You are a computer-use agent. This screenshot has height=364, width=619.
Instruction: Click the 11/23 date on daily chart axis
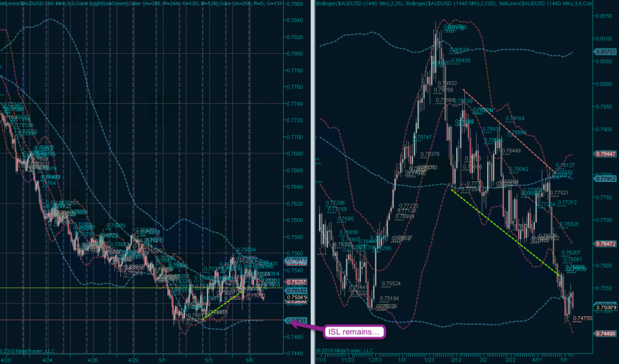348,360
